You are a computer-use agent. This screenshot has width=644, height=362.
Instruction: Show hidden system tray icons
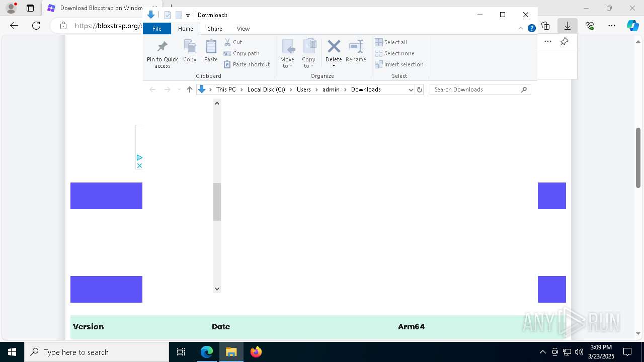[543, 352]
